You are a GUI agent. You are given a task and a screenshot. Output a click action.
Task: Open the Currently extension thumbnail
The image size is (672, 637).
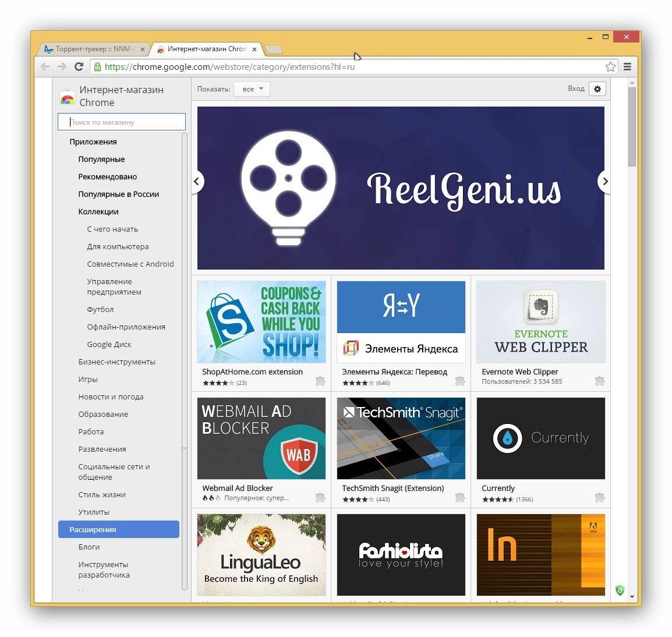[541, 438]
